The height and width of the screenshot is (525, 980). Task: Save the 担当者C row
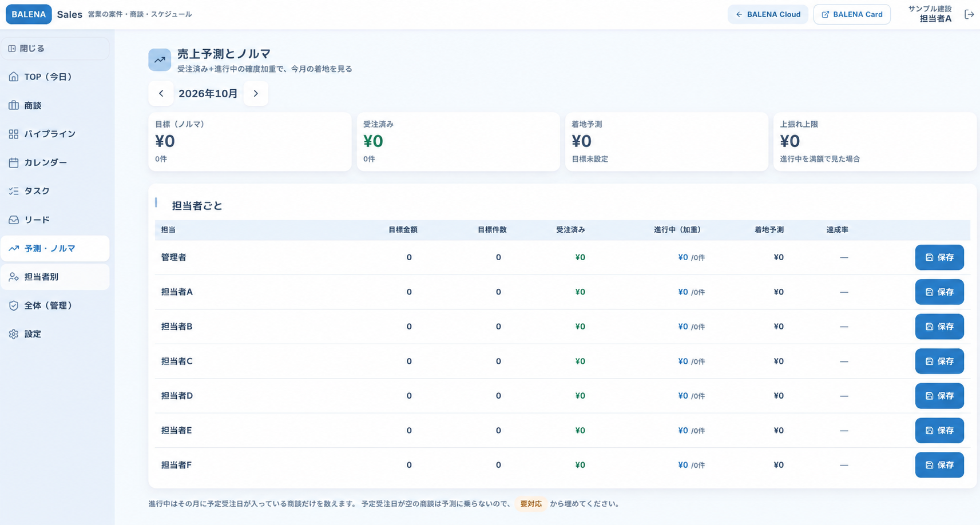pos(939,361)
